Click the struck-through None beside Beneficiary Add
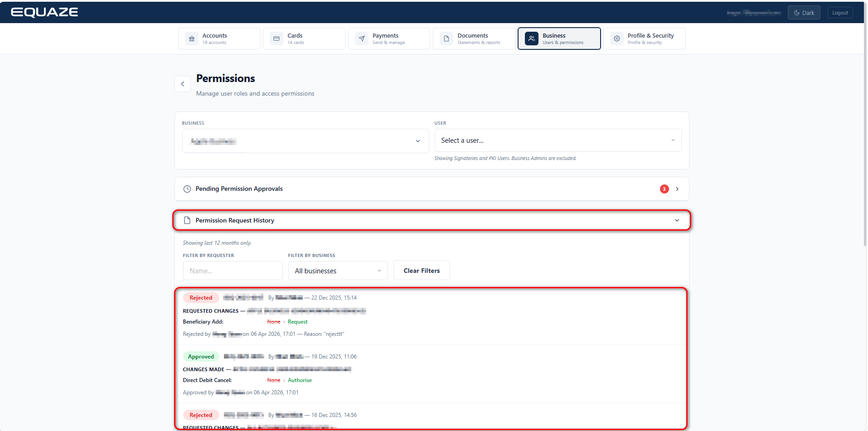The width and height of the screenshot is (868, 431). [x=274, y=322]
